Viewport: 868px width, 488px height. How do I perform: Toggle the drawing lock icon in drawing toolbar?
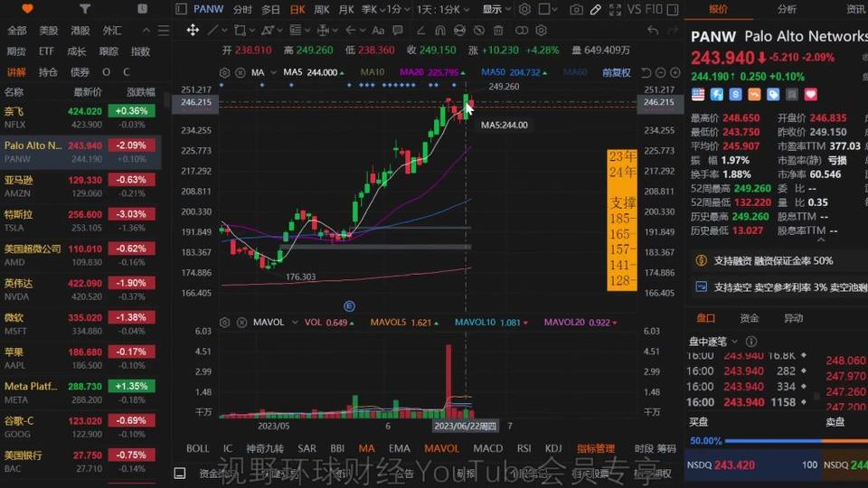point(459,30)
